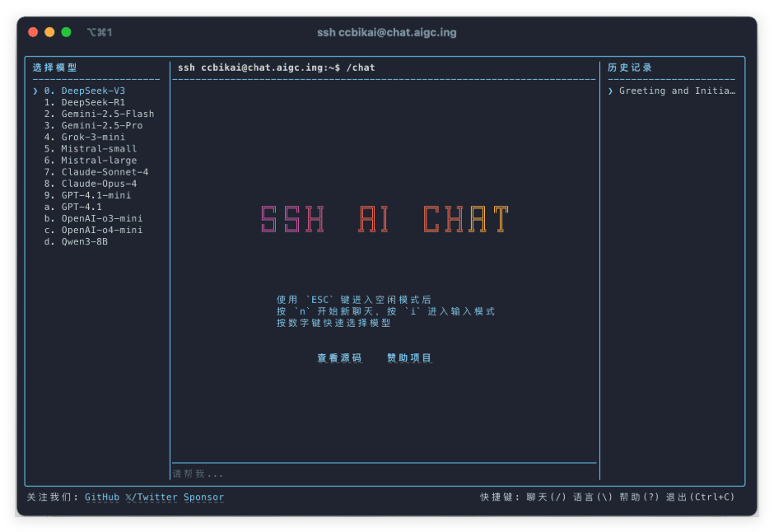Open the 赞助项目 sponsorship link

click(408, 357)
